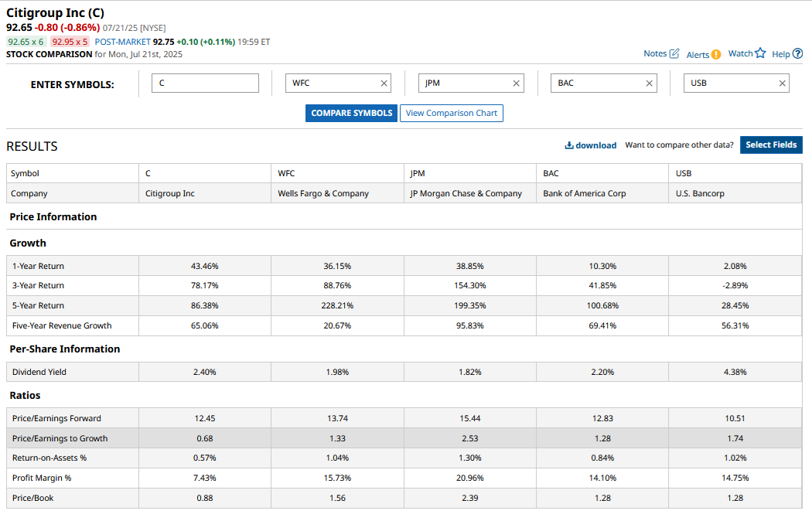The height and width of the screenshot is (514, 812).
Task: Remove JPM symbol with its X
Action: [517, 83]
